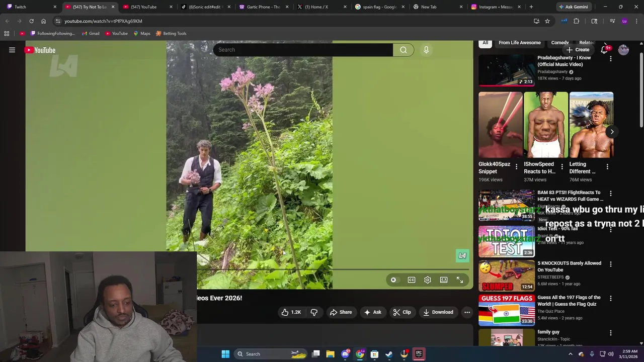
Task: Open options for 5 KNOCKOUTS video
Action: 611,264
